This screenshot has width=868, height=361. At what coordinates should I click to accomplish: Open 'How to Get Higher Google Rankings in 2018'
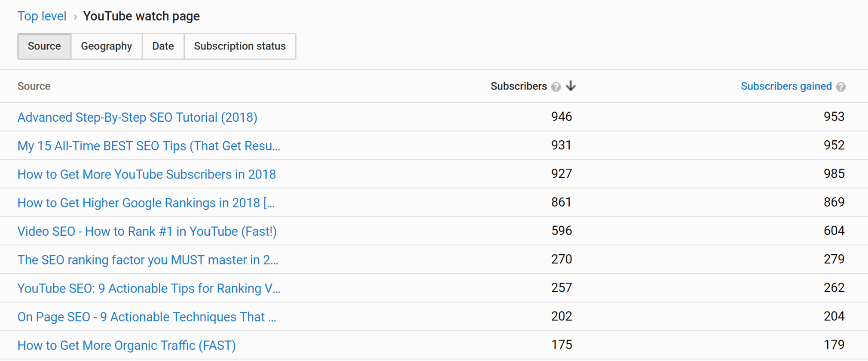[146, 203]
